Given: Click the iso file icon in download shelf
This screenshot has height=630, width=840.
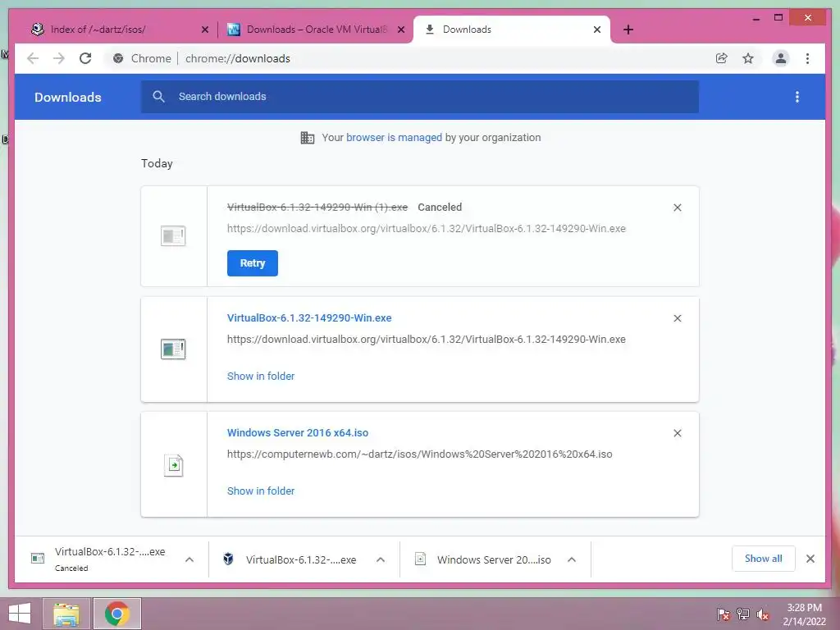Looking at the screenshot, I should pyautogui.click(x=421, y=559).
